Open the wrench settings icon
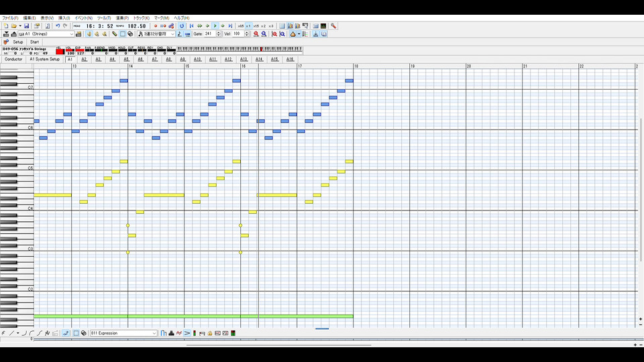 click(333, 26)
